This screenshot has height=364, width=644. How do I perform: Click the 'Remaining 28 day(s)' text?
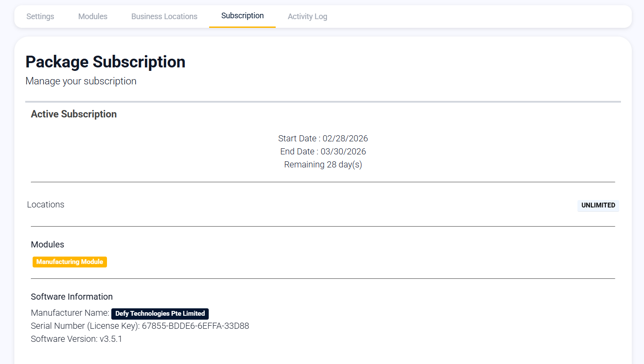(323, 164)
